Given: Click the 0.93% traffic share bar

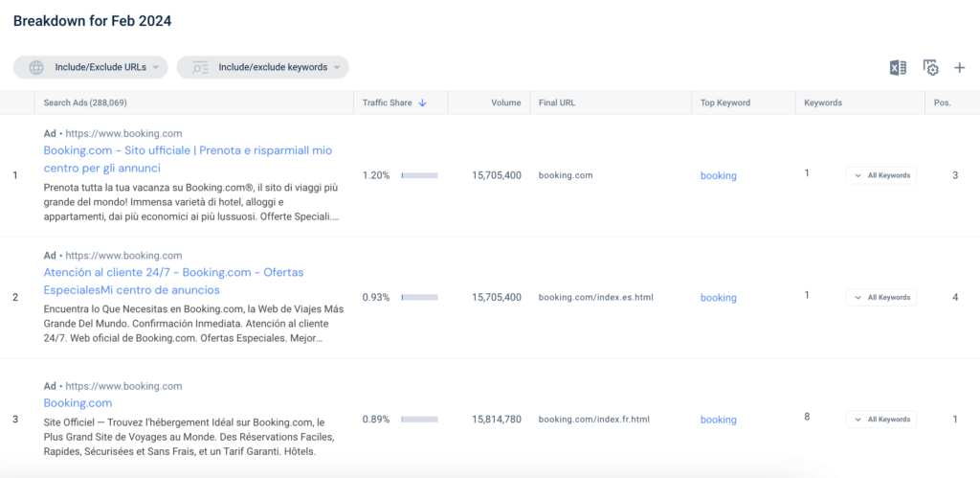Looking at the screenshot, I should [x=419, y=297].
